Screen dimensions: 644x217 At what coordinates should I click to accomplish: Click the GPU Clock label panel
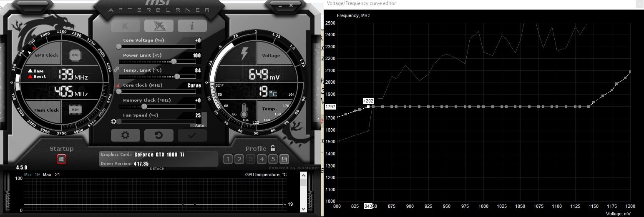46,55
